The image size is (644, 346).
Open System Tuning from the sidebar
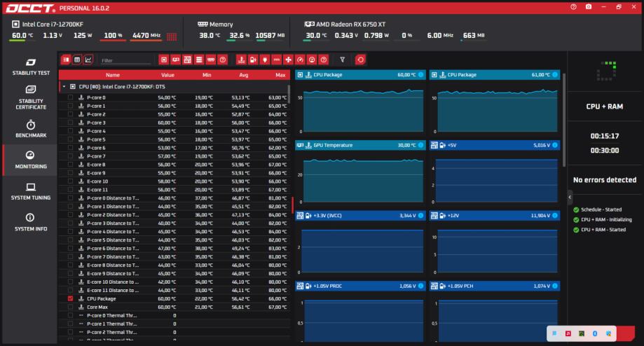pyautogui.click(x=30, y=191)
